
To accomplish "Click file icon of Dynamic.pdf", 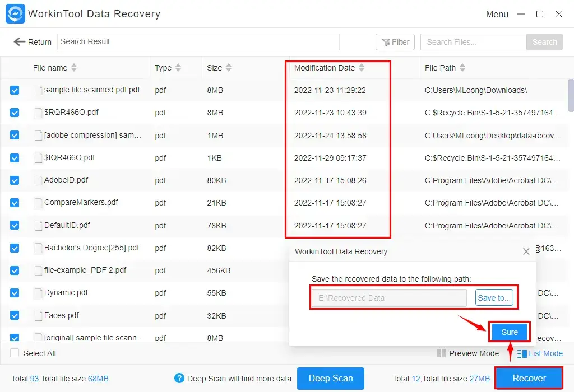I will [38, 293].
